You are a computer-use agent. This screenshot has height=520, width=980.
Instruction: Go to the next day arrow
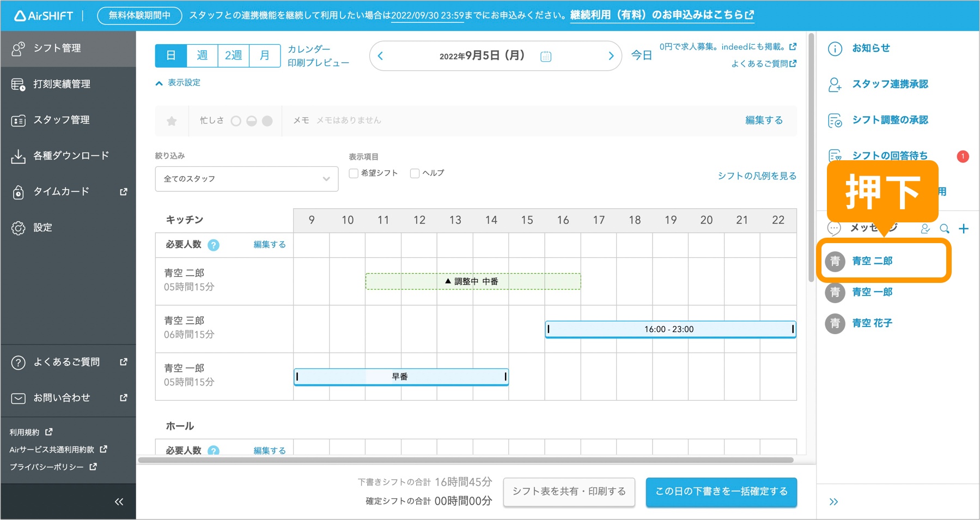tap(611, 56)
